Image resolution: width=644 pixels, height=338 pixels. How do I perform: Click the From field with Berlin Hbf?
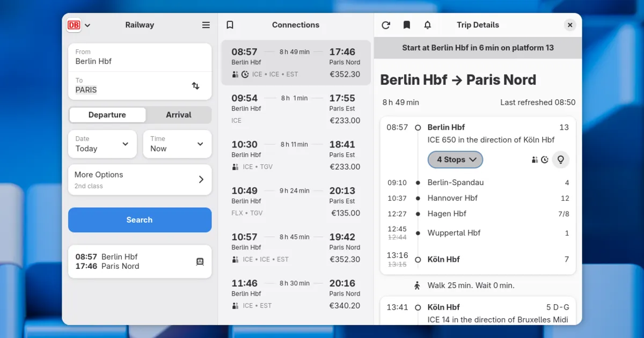140,57
